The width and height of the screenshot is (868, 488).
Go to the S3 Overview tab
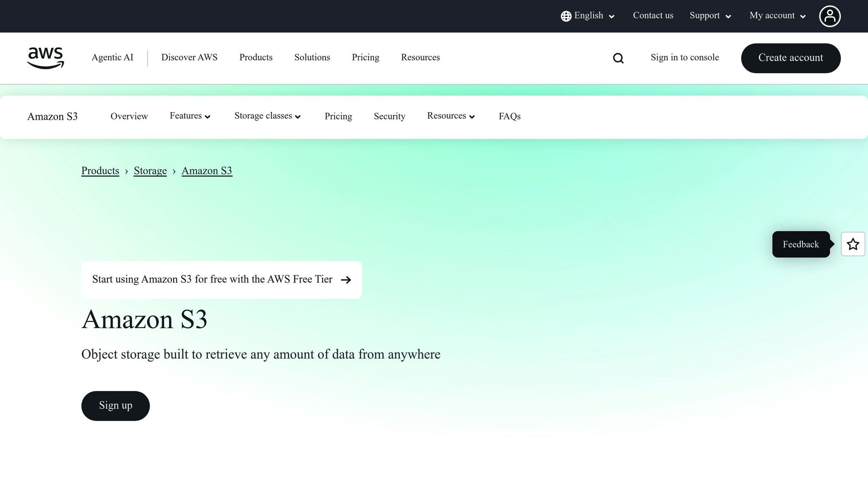129,116
